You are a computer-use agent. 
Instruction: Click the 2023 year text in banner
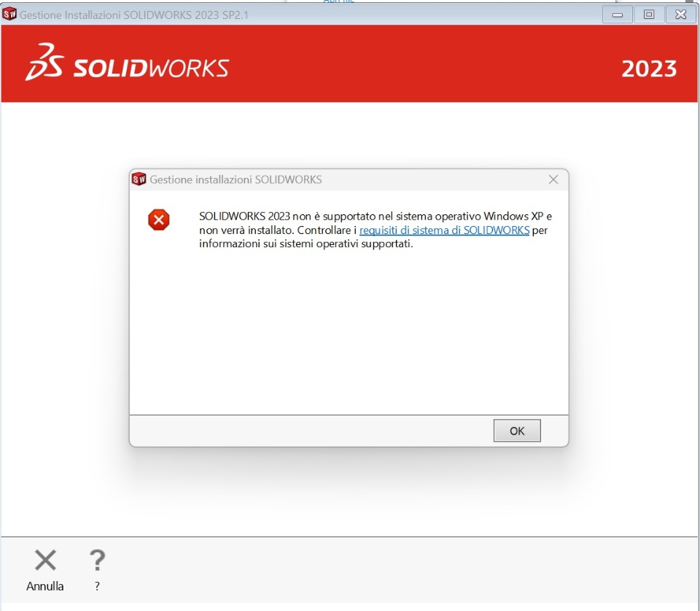point(649,69)
